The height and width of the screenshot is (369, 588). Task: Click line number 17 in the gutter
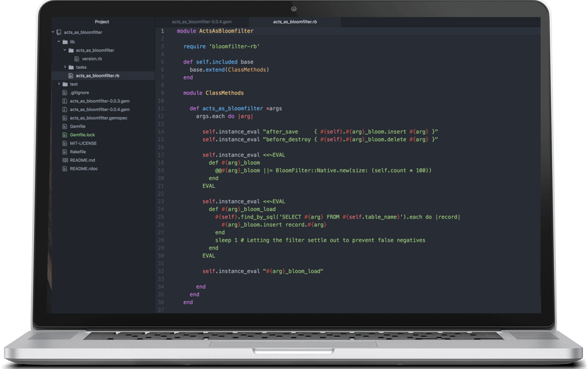[x=161, y=155]
